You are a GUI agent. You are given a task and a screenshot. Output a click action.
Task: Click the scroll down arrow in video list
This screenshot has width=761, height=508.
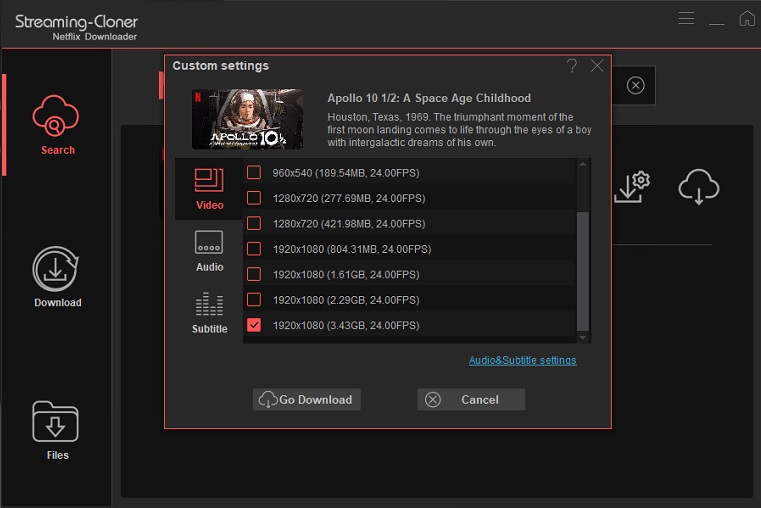[583, 338]
